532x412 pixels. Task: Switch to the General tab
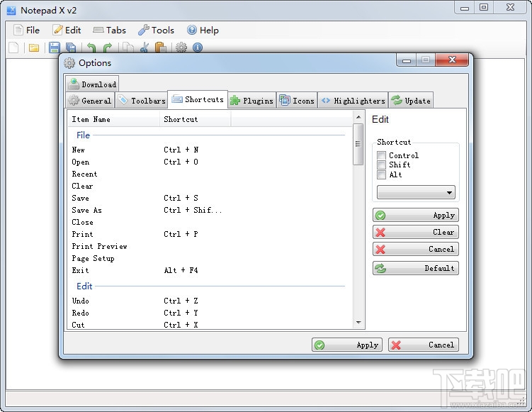pyautogui.click(x=90, y=101)
